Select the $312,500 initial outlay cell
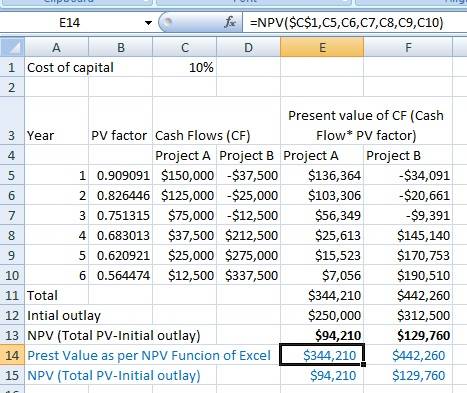 408,315
